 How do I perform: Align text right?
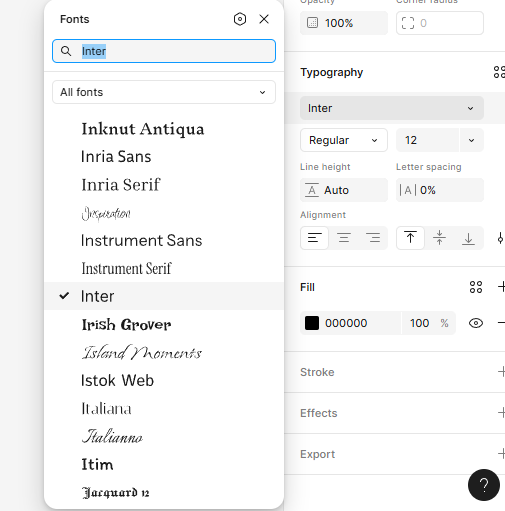tap(373, 238)
